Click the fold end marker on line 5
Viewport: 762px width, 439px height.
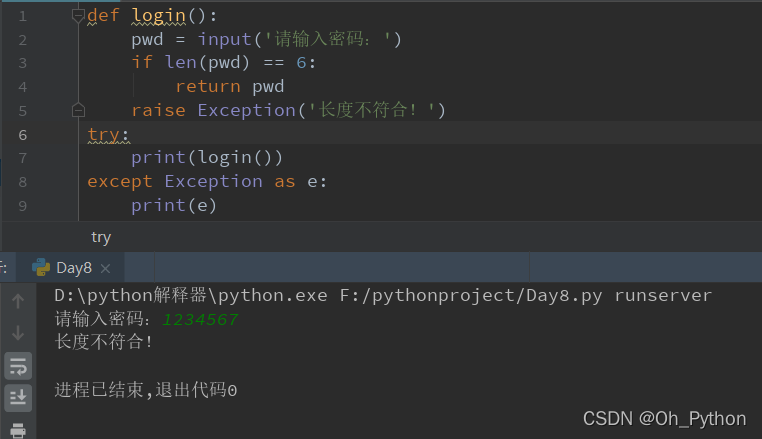click(78, 111)
